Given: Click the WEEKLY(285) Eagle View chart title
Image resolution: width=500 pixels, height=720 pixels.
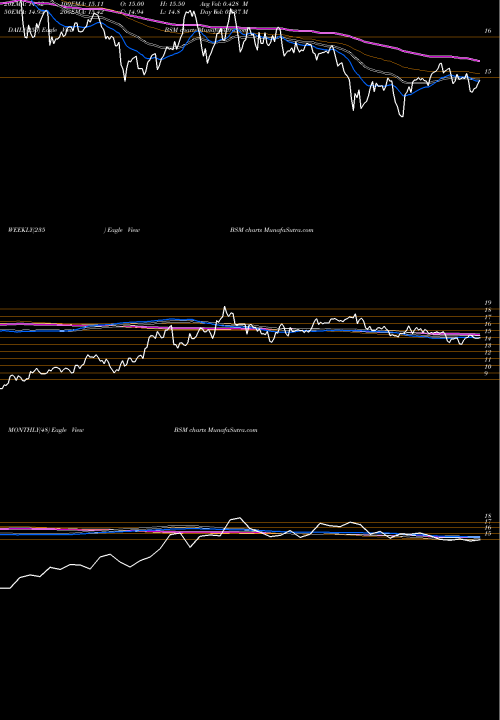Looking at the screenshot, I should [x=73, y=230].
